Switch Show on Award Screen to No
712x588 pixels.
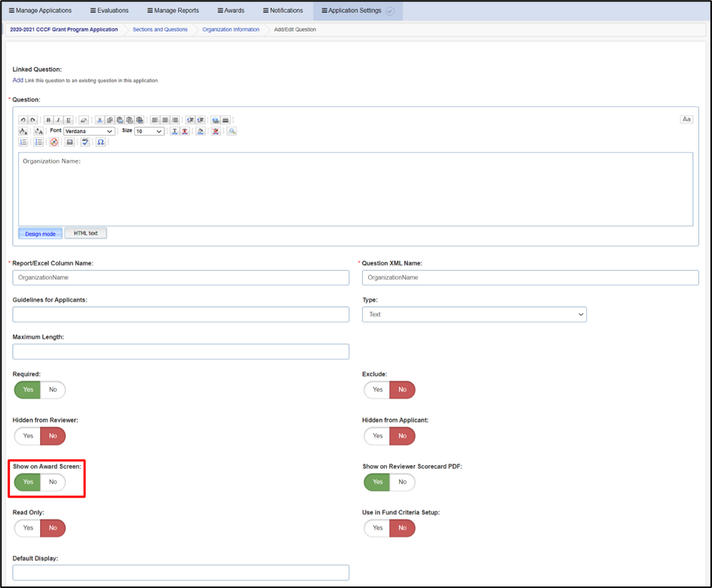pos(53,482)
